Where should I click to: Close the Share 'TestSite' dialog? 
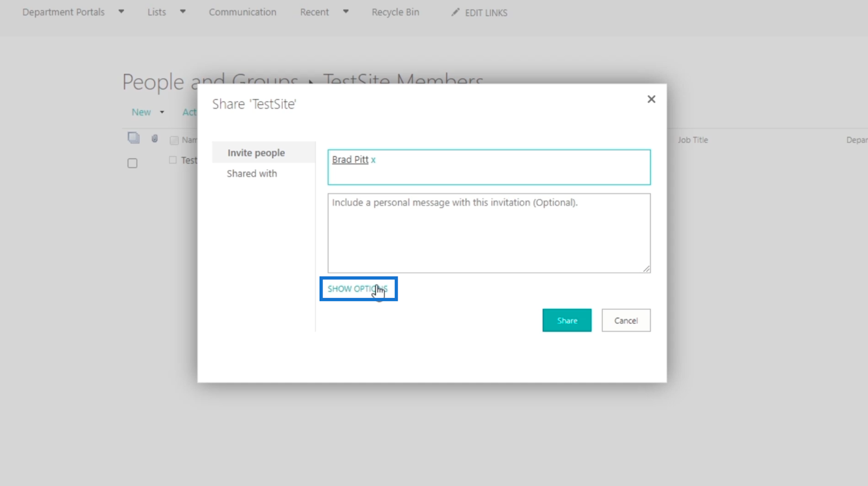(651, 99)
